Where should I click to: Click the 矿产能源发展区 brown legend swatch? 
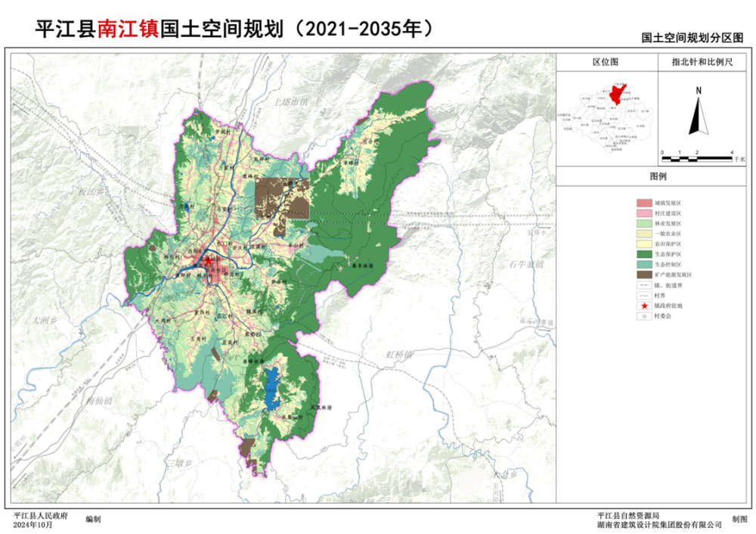[x=644, y=275]
